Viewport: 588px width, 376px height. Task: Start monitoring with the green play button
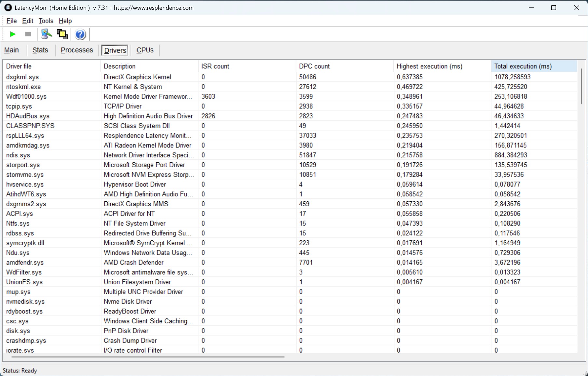[x=13, y=34]
